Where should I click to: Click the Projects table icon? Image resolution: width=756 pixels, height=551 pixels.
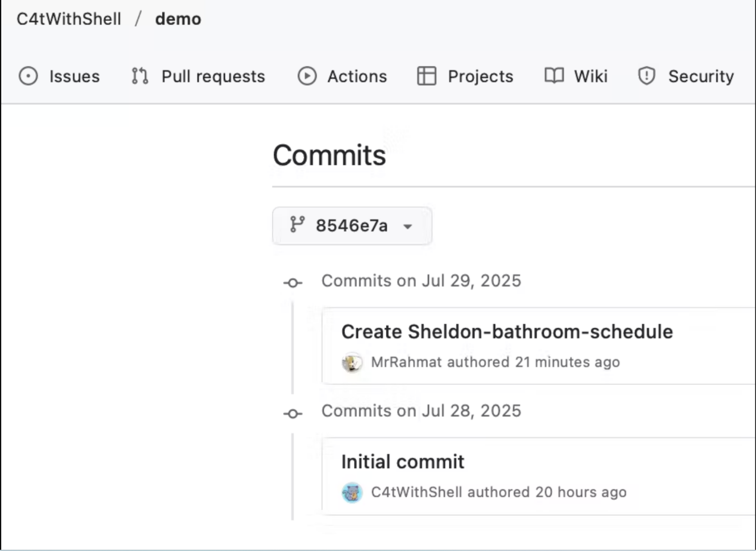click(427, 77)
